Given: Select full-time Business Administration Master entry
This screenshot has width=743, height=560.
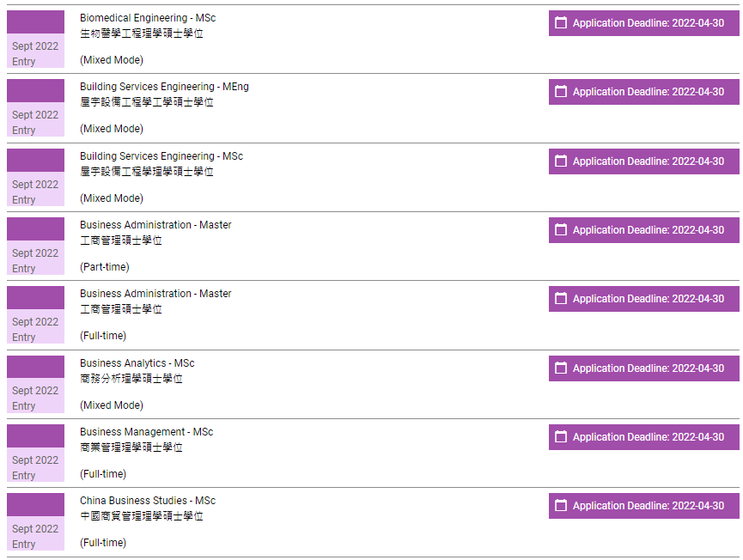Looking at the screenshot, I should (x=155, y=294).
